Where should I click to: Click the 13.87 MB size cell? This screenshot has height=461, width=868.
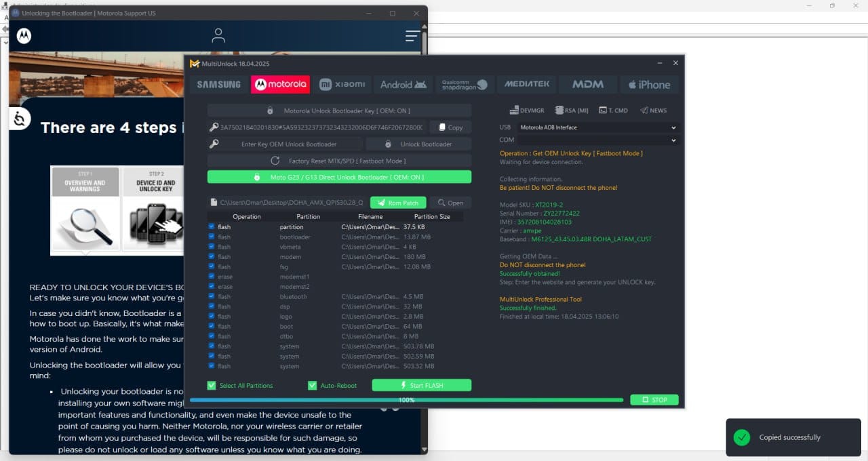(416, 237)
